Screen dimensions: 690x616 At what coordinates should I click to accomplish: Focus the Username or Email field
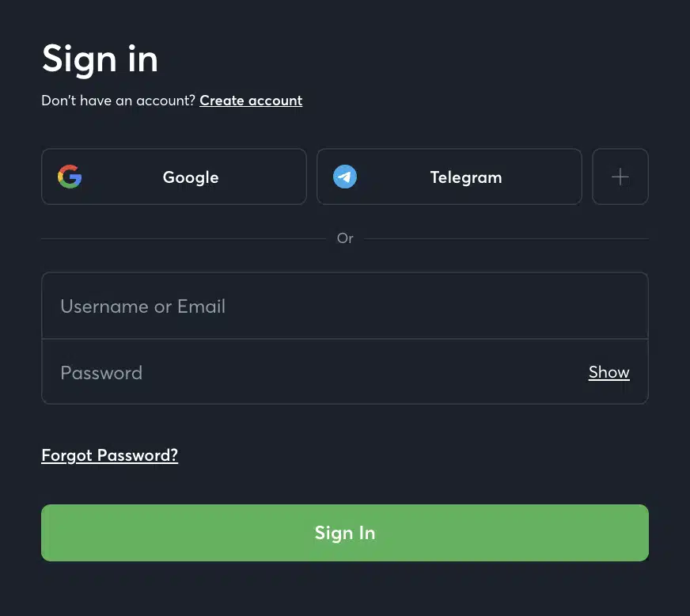345,306
